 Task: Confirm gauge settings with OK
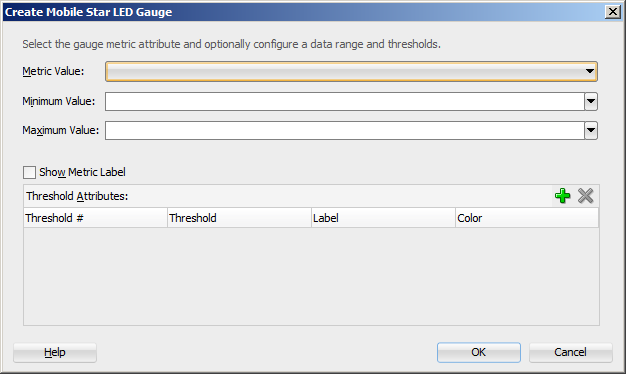point(479,352)
